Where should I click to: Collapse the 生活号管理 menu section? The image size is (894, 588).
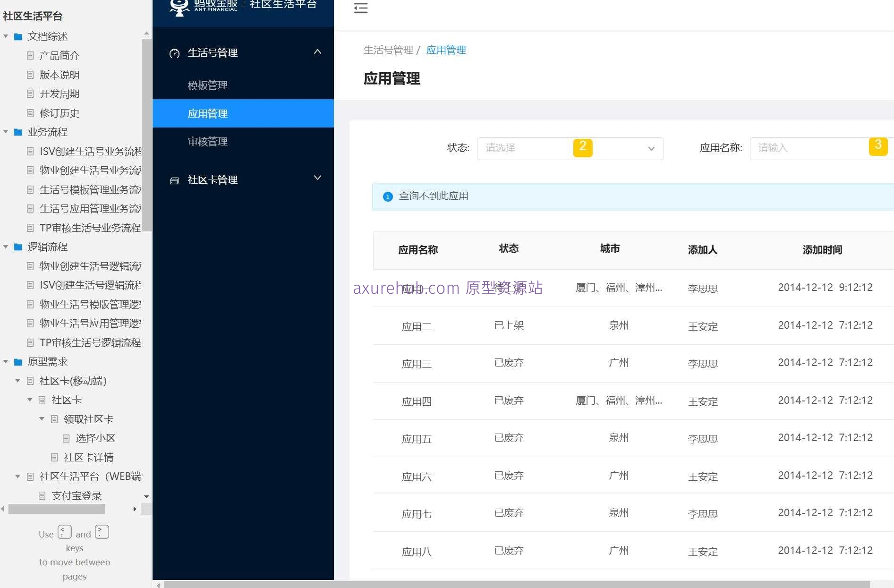pos(317,52)
